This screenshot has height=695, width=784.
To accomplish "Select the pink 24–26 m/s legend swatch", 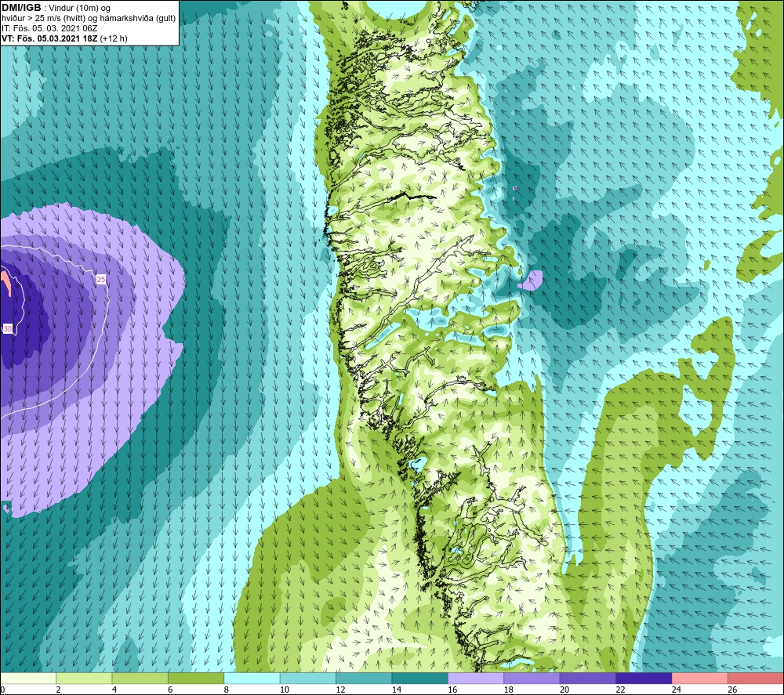I will pyautogui.click(x=700, y=678).
